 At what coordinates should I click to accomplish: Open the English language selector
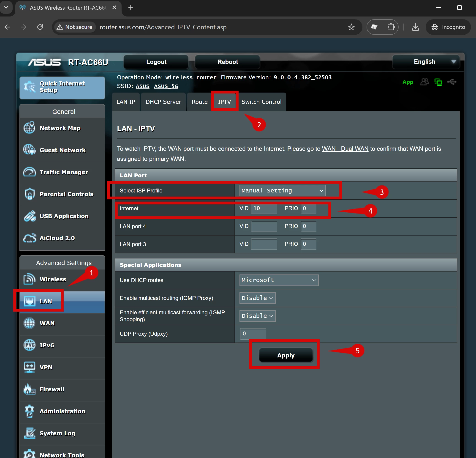point(426,62)
